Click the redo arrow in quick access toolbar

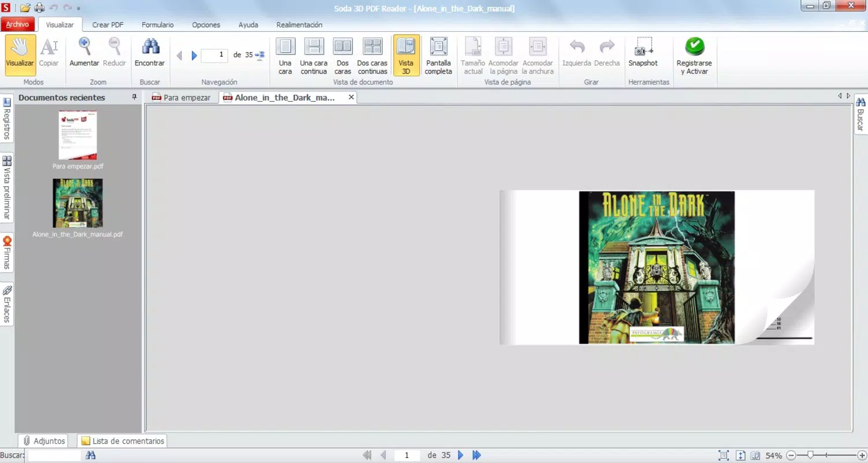pyautogui.click(x=68, y=8)
